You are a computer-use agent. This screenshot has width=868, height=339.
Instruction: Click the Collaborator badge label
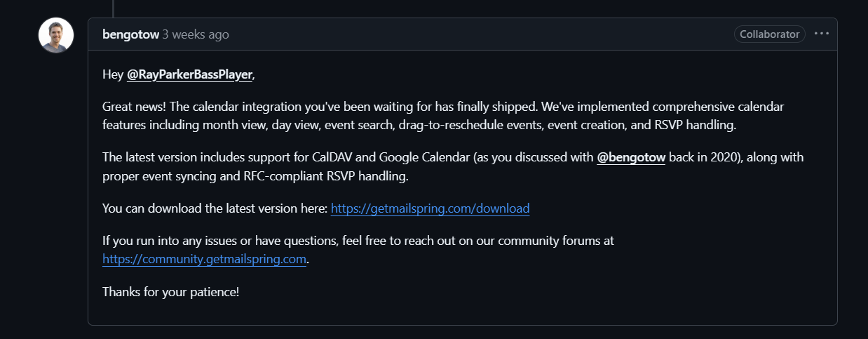click(769, 34)
